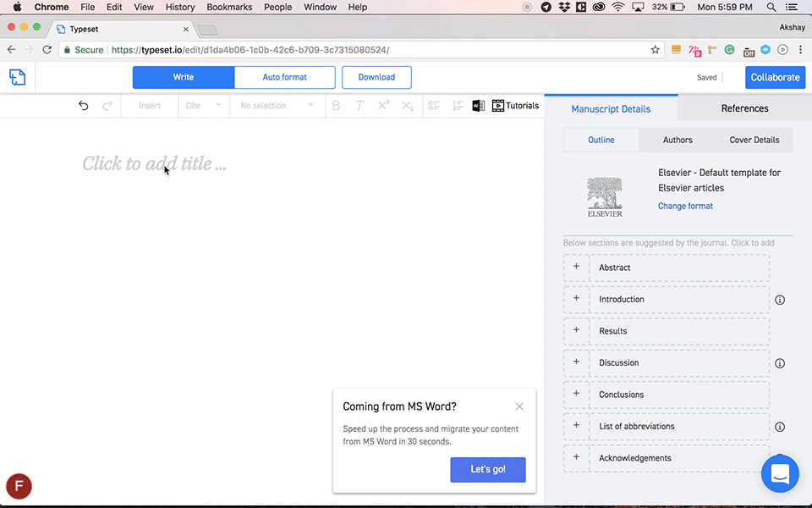
Task: Click info icon next to Introduction
Action: pos(780,300)
